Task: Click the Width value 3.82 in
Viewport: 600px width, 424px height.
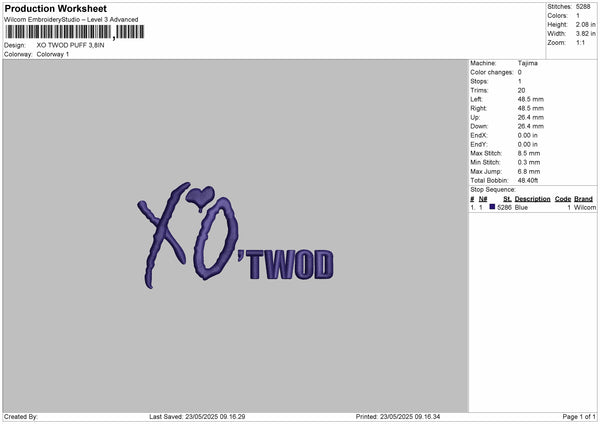Action: tap(585, 34)
